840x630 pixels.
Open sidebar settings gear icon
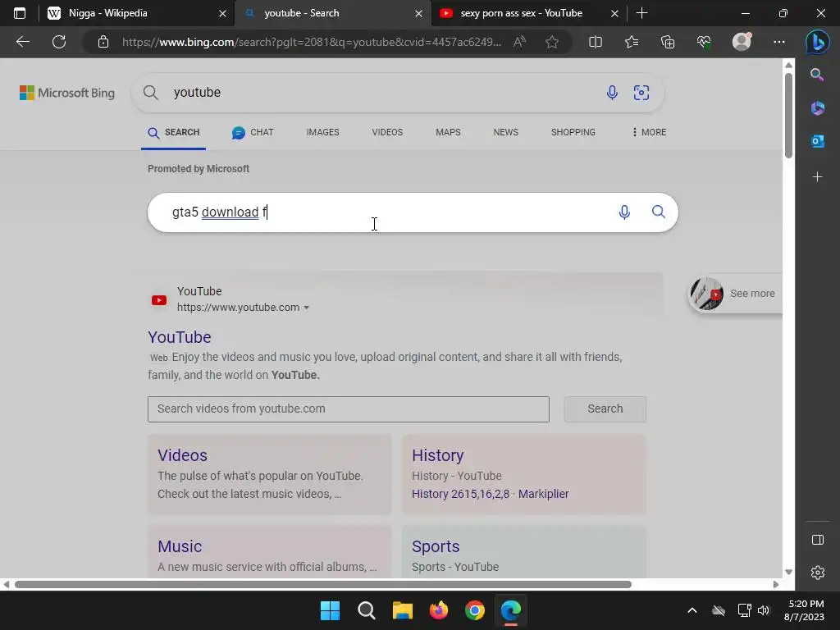(818, 573)
